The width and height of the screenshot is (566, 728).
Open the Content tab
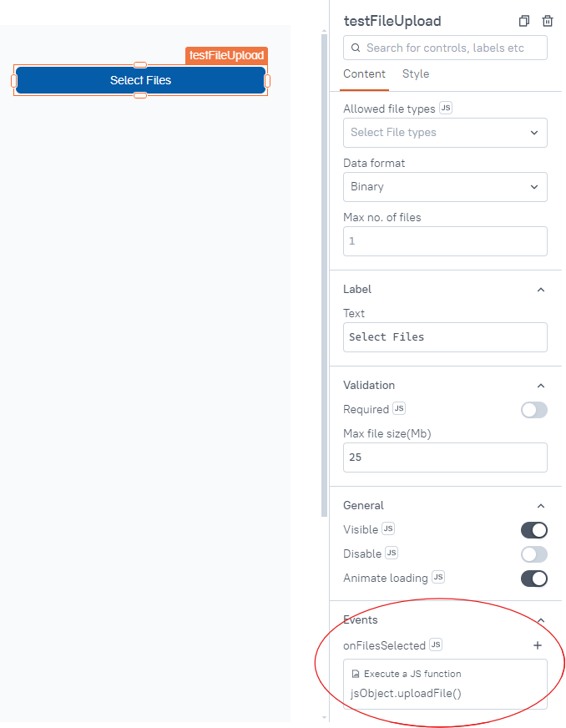tap(364, 74)
